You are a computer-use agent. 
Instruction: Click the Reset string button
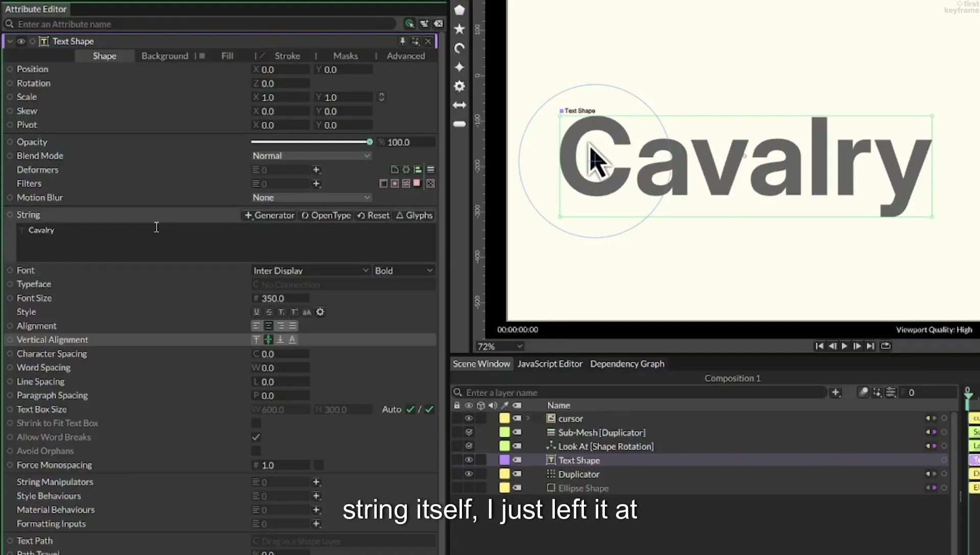(x=373, y=215)
